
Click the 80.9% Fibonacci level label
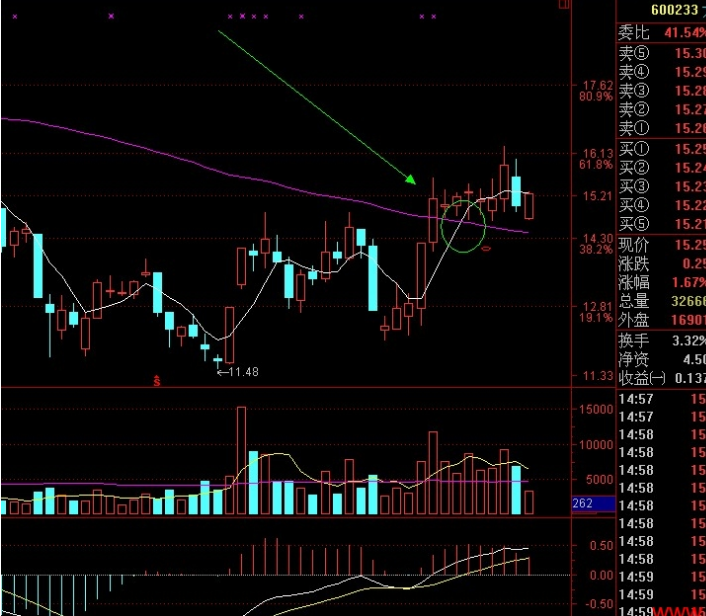tap(596, 96)
